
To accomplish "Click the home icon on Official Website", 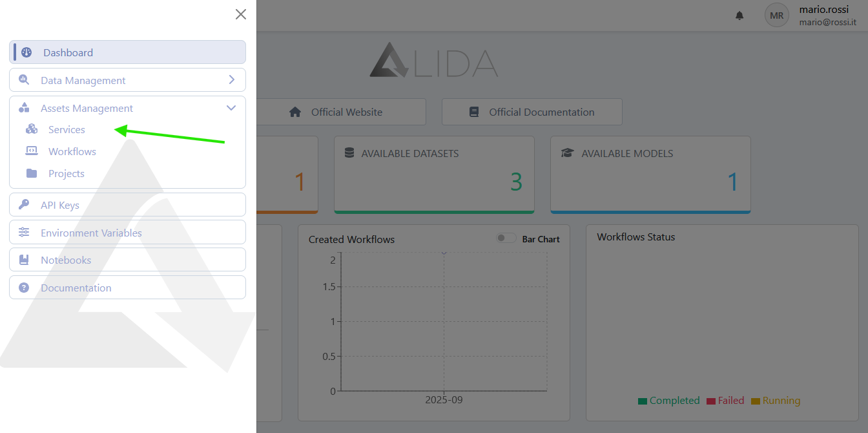I will (x=295, y=112).
